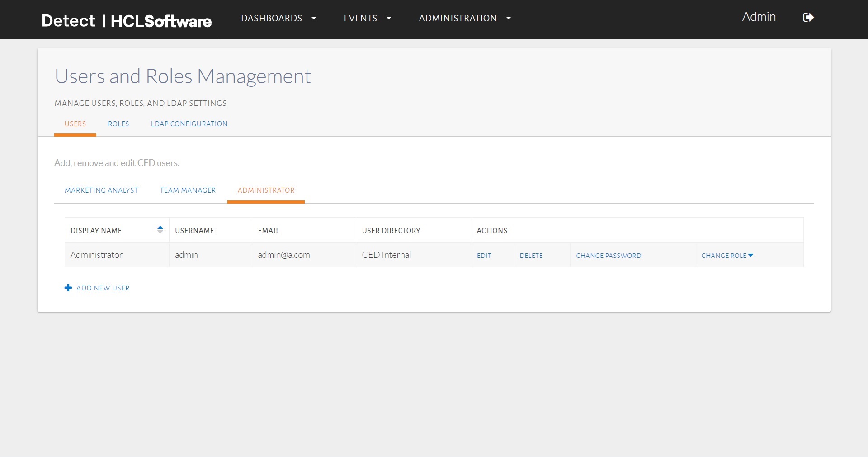The height and width of the screenshot is (457, 868).
Task: Switch to the Users tab
Action: click(75, 124)
